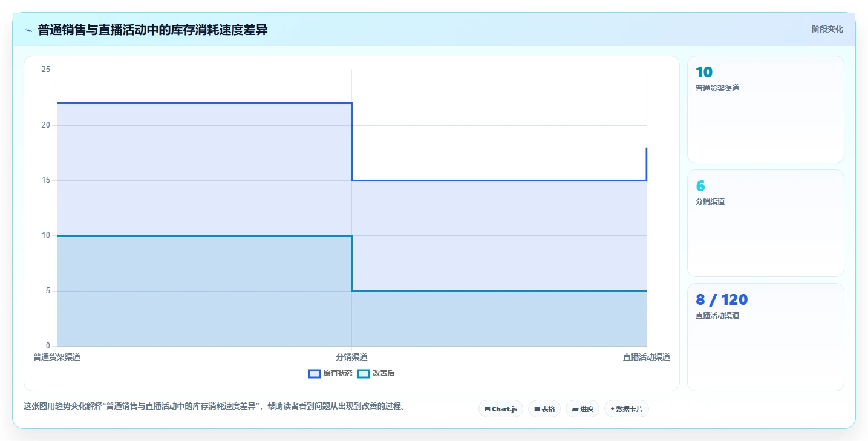Image resolution: width=868 pixels, height=441 pixels.
Task: Click the 阶段变化 label in header
Action: [827, 29]
